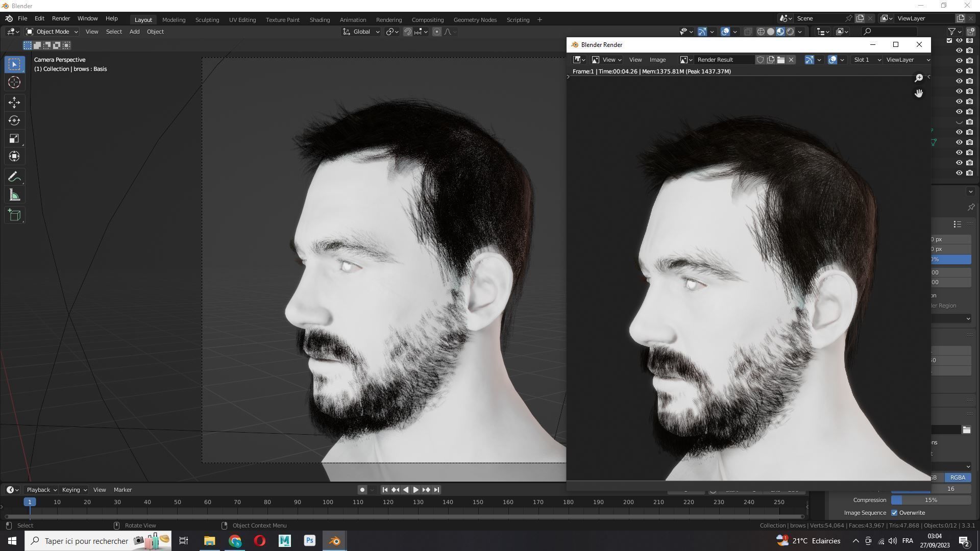Toggle snapping magnet in viewport header
The height and width of the screenshot is (551, 980).
coord(408,32)
